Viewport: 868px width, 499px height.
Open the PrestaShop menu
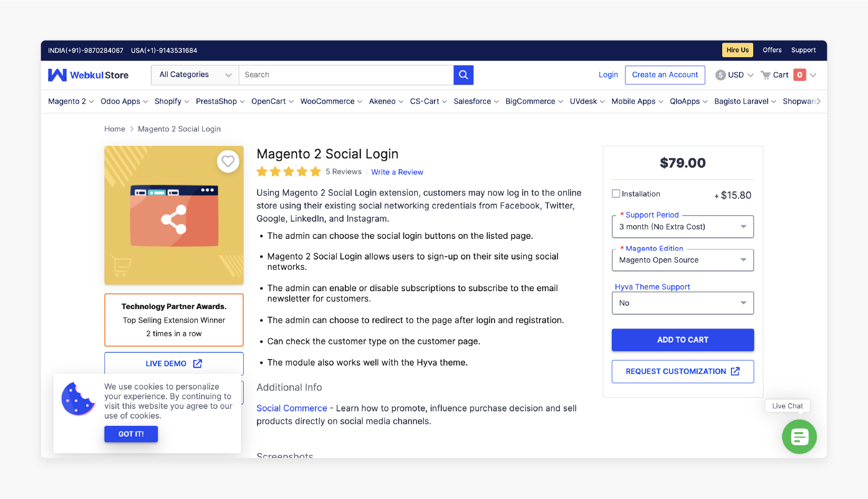coord(220,101)
